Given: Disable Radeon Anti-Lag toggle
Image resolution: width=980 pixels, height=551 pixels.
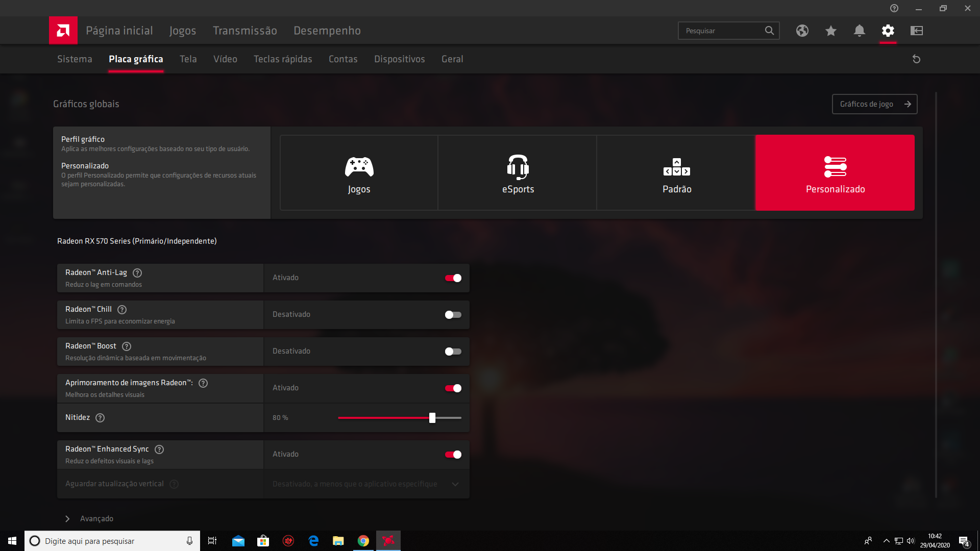Looking at the screenshot, I should (453, 278).
